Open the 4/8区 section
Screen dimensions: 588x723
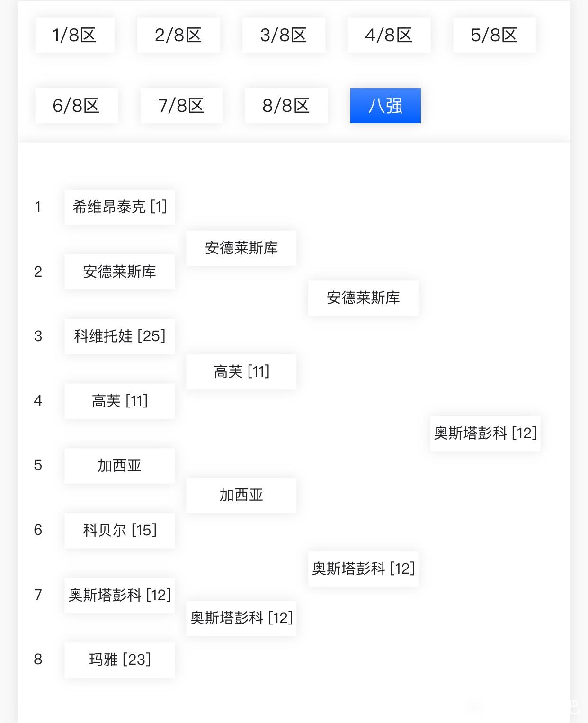pyautogui.click(x=389, y=35)
